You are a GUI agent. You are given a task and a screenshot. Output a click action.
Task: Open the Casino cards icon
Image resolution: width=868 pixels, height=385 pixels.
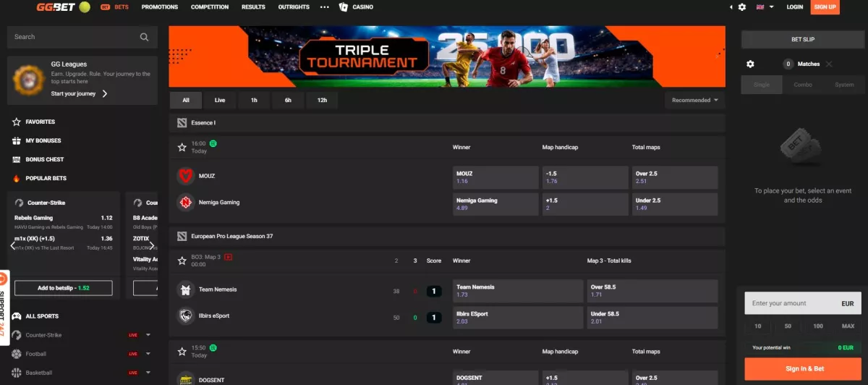[x=344, y=7]
